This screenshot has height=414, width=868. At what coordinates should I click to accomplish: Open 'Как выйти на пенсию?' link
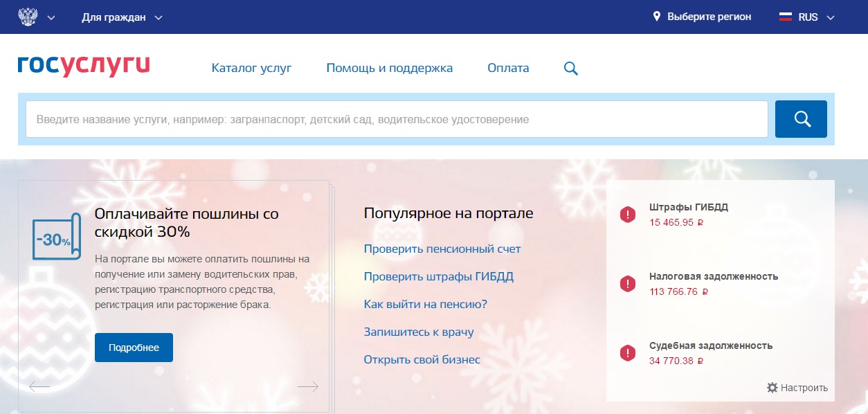coord(426,304)
